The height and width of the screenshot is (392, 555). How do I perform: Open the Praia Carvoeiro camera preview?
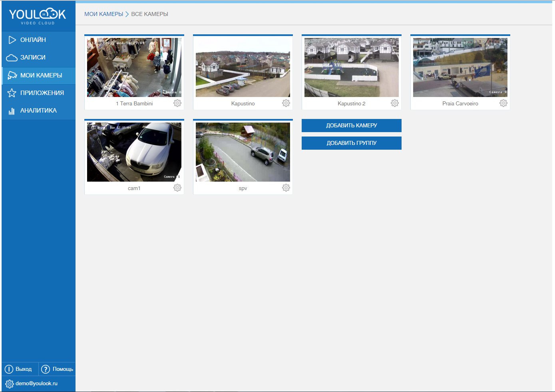(x=460, y=67)
